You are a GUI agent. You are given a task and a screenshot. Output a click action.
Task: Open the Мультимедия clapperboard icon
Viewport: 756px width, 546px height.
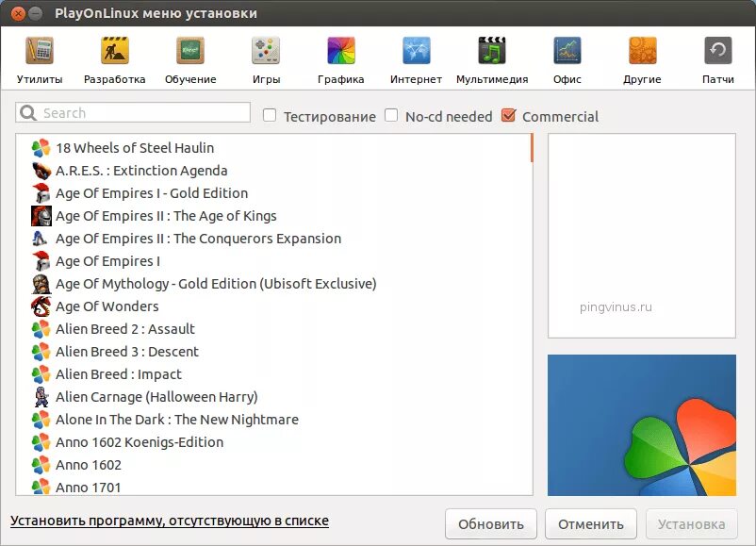pos(492,50)
